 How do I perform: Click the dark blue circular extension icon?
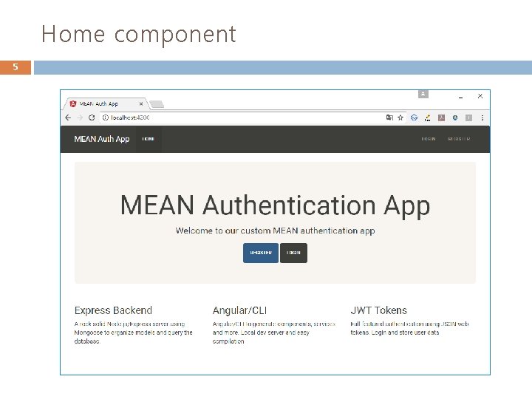click(x=455, y=117)
